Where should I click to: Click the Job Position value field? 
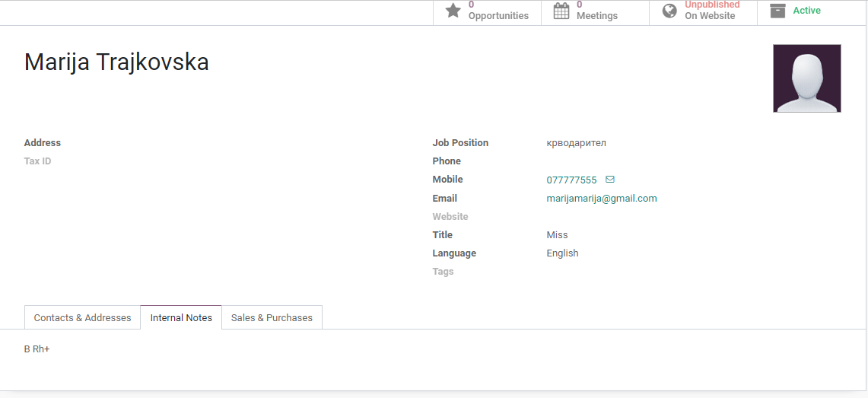coord(576,143)
